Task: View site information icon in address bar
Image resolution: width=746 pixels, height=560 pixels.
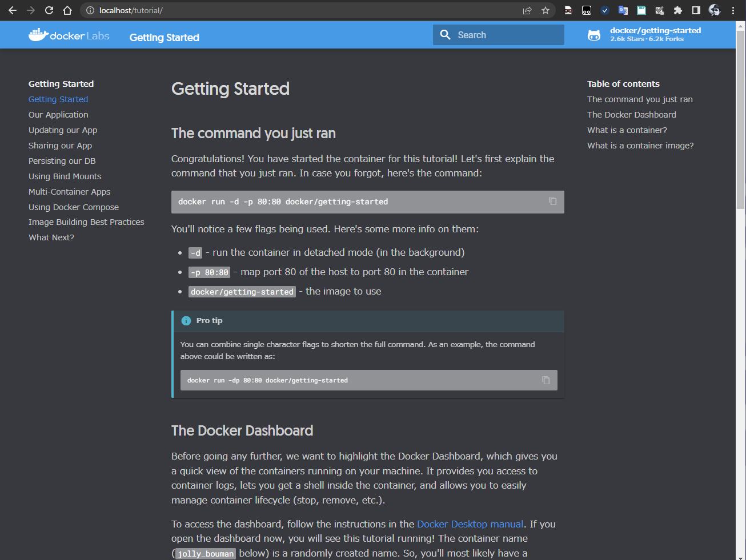Action: point(90,10)
